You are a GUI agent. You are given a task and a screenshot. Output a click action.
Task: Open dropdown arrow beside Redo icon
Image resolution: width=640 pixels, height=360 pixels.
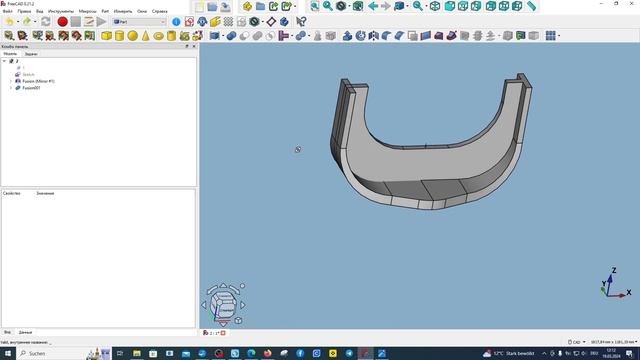point(35,22)
